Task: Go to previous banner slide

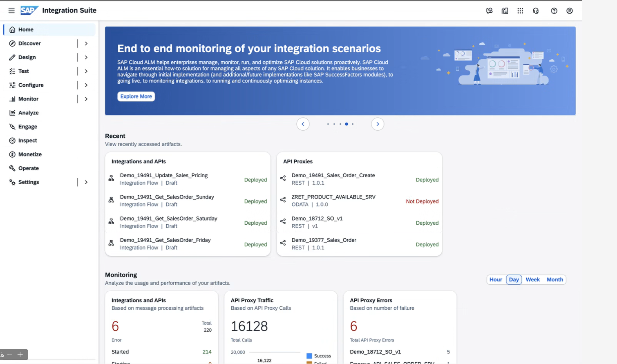Action: pos(303,124)
